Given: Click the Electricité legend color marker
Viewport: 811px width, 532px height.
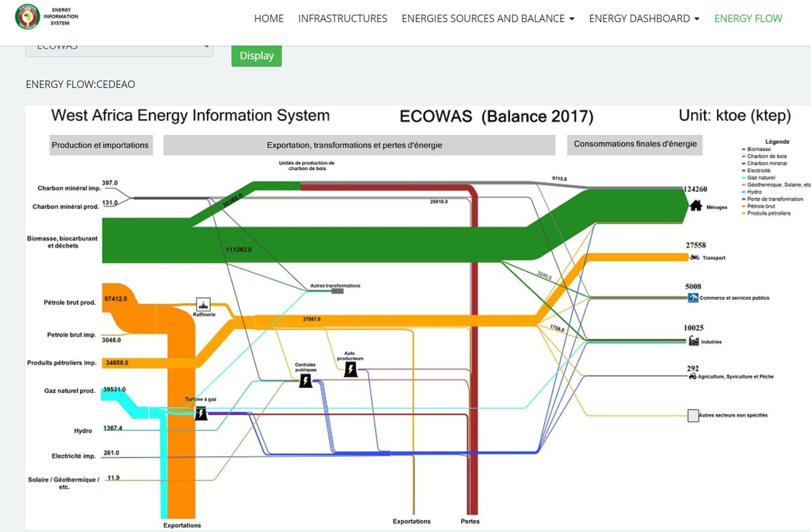Looking at the screenshot, I should tap(743, 171).
